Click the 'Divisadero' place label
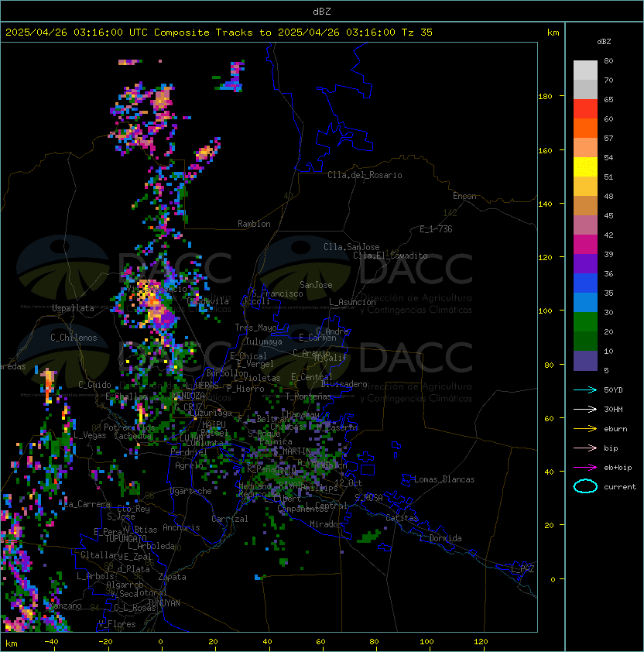644x652 pixels. tap(344, 384)
